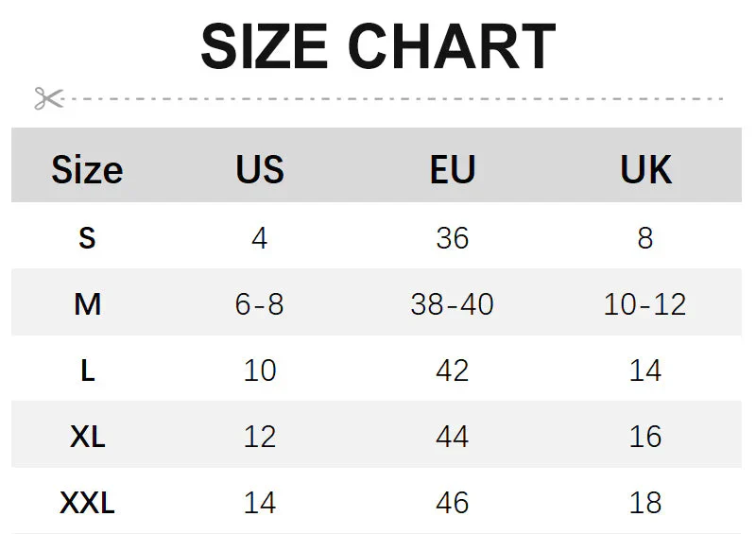This screenshot has width=756, height=534.
Task: Click EU size 38-40 cell
Action: [x=453, y=303]
